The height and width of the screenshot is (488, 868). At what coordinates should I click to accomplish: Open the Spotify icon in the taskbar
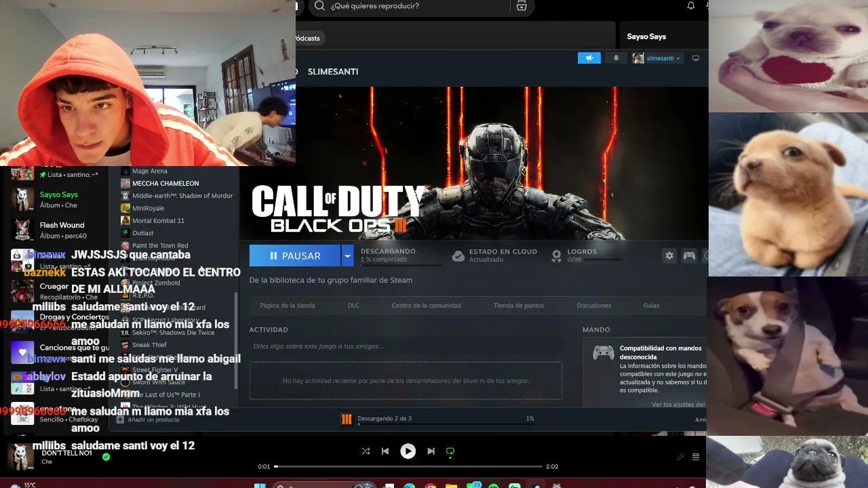pos(493,485)
